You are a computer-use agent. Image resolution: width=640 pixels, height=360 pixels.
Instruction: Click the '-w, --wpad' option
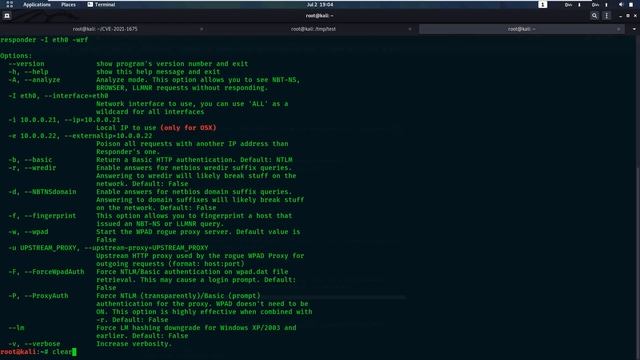tap(28, 231)
